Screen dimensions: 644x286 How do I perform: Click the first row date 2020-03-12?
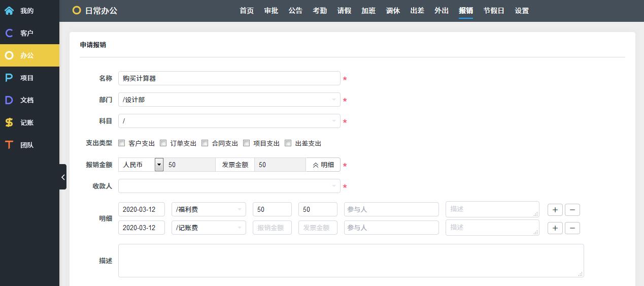[x=142, y=209]
